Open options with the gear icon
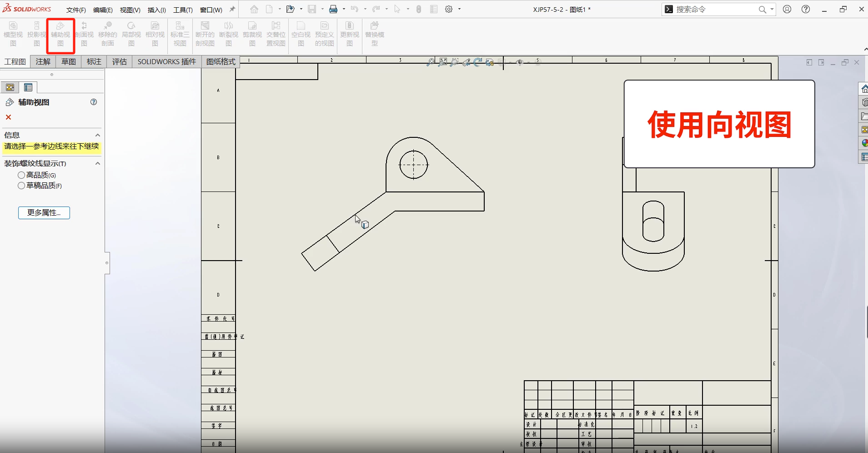The image size is (868, 453). point(449,9)
